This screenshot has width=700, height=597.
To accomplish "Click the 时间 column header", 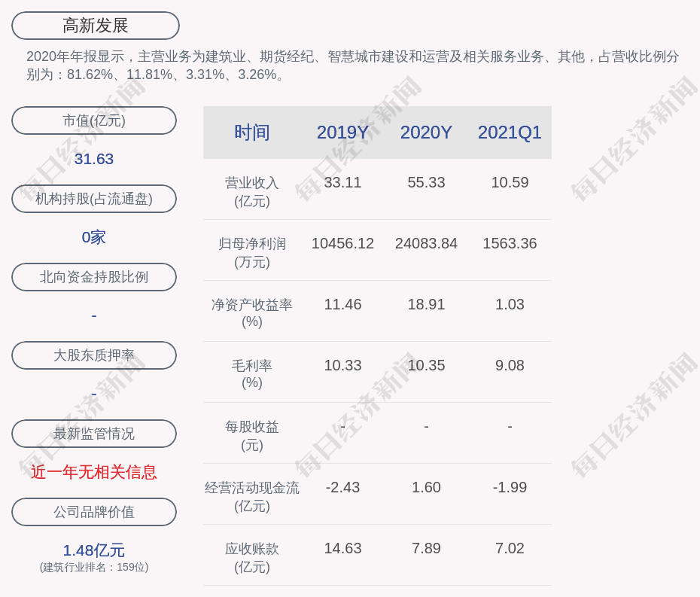I will click(252, 132).
